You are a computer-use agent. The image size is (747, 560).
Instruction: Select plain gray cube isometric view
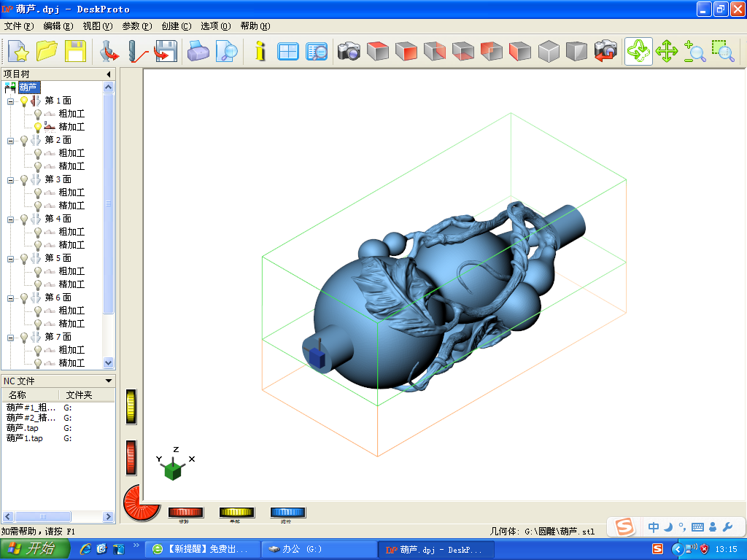pos(549,51)
